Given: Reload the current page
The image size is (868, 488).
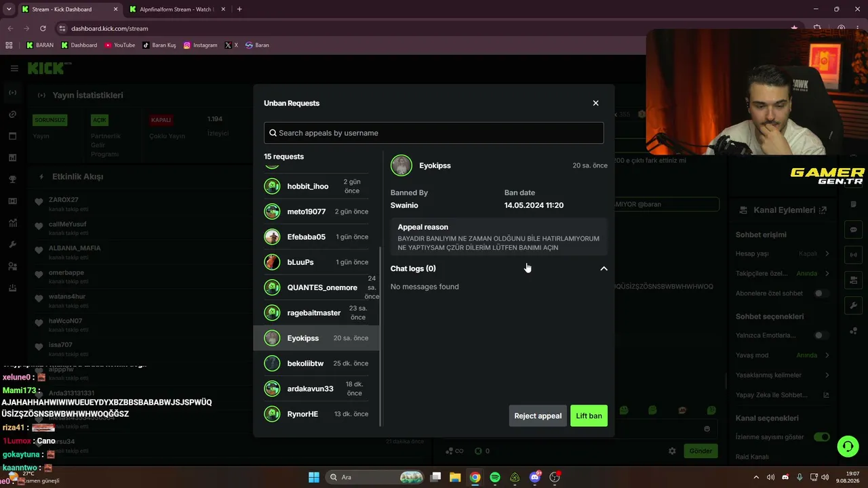Looking at the screenshot, I should [43, 28].
